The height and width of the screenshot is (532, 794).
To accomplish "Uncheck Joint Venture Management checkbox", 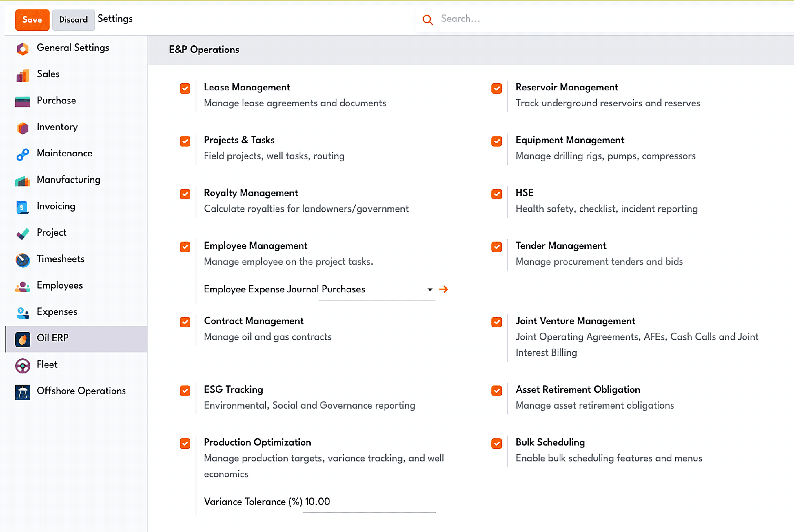I will pyautogui.click(x=497, y=322).
